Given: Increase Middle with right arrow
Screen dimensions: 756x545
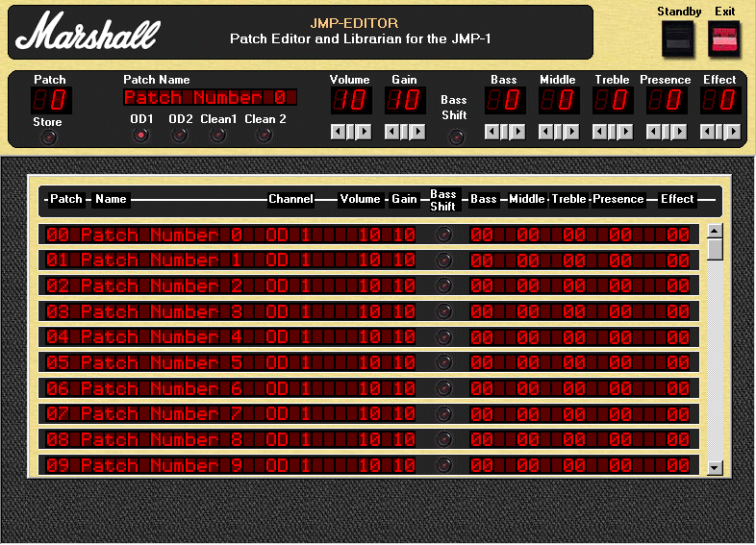Looking at the screenshot, I should (x=573, y=132).
